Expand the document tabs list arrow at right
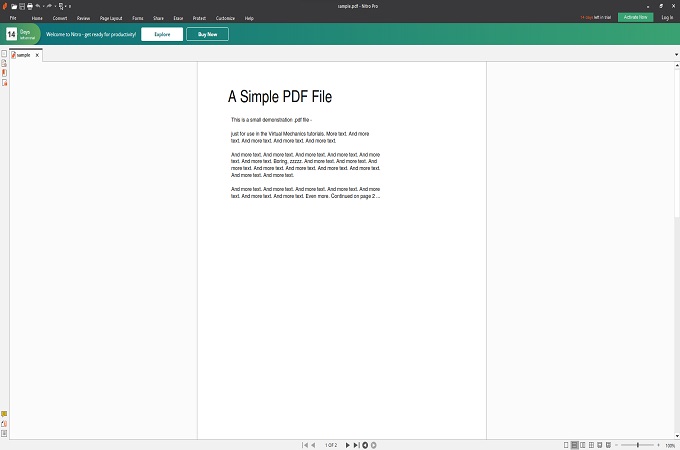680x450 pixels. tap(676, 55)
